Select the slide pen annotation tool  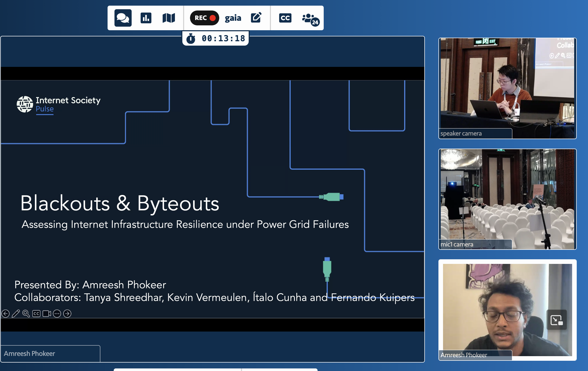16,314
